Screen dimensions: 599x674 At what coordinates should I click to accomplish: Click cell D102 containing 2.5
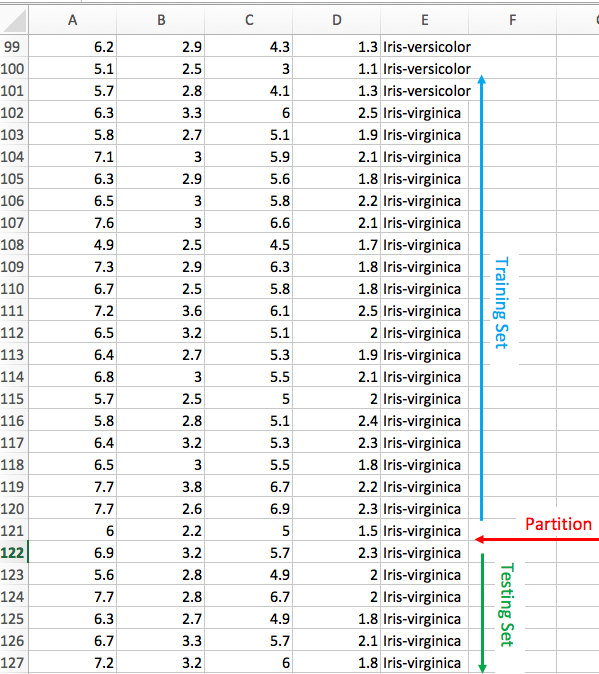click(x=336, y=113)
